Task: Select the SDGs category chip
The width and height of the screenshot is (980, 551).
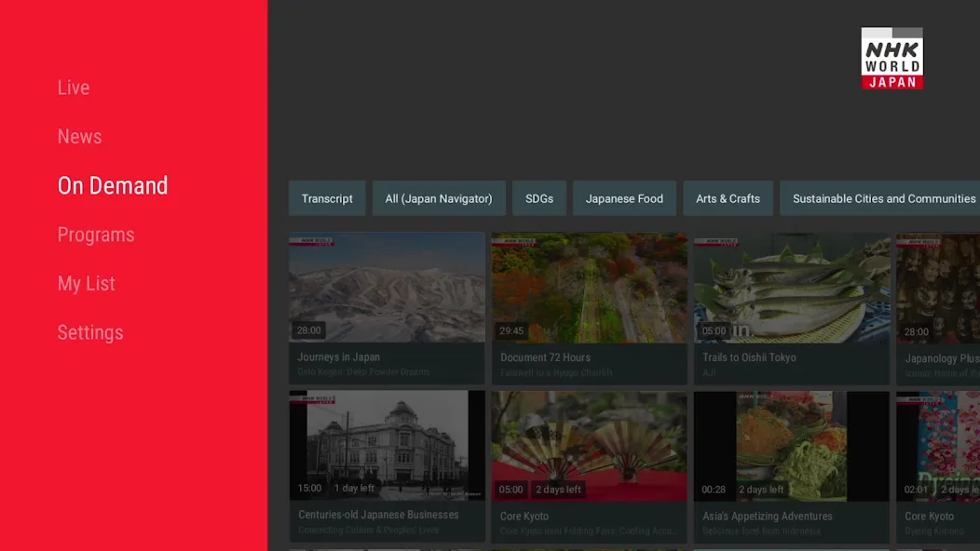Action: point(539,198)
